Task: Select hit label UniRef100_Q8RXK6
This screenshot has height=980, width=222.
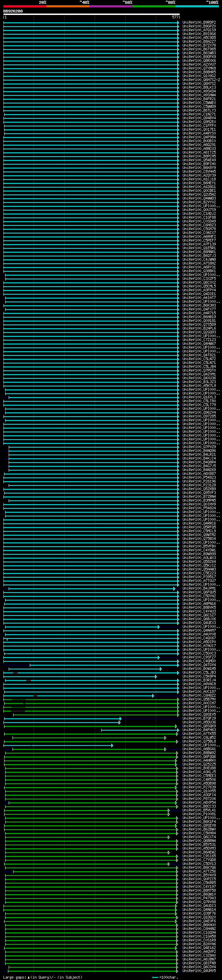Action: pos(199,60)
